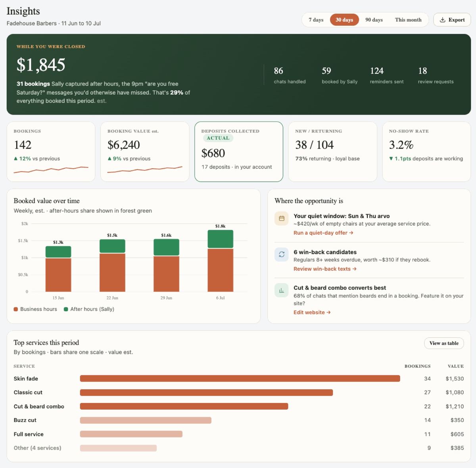
Task: Click the 124 reminders sent stat
Action: (x=387, y=75)
